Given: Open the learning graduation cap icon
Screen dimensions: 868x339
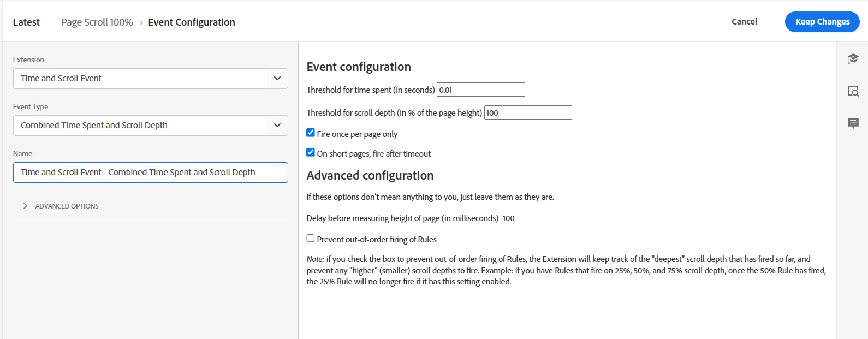Looking at the screenshot, I should point(853,58).
